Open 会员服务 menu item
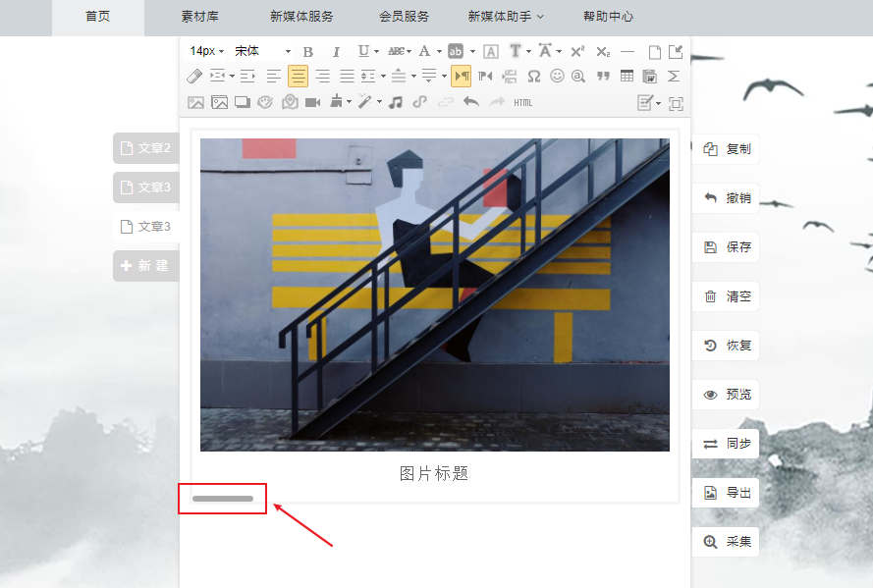Viewport: 873px width, 588px height. [x=405, y=17]
